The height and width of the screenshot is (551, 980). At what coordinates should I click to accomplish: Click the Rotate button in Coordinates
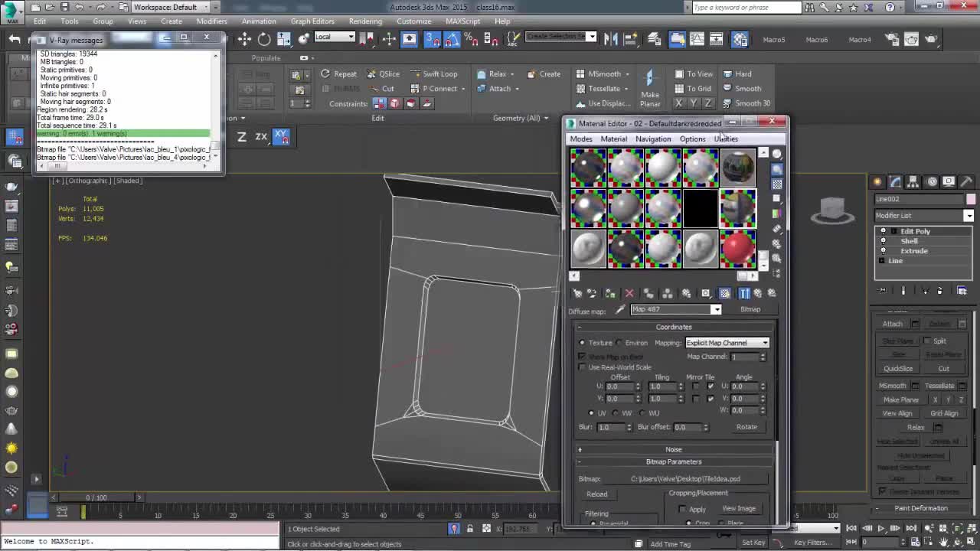point(746,427)
